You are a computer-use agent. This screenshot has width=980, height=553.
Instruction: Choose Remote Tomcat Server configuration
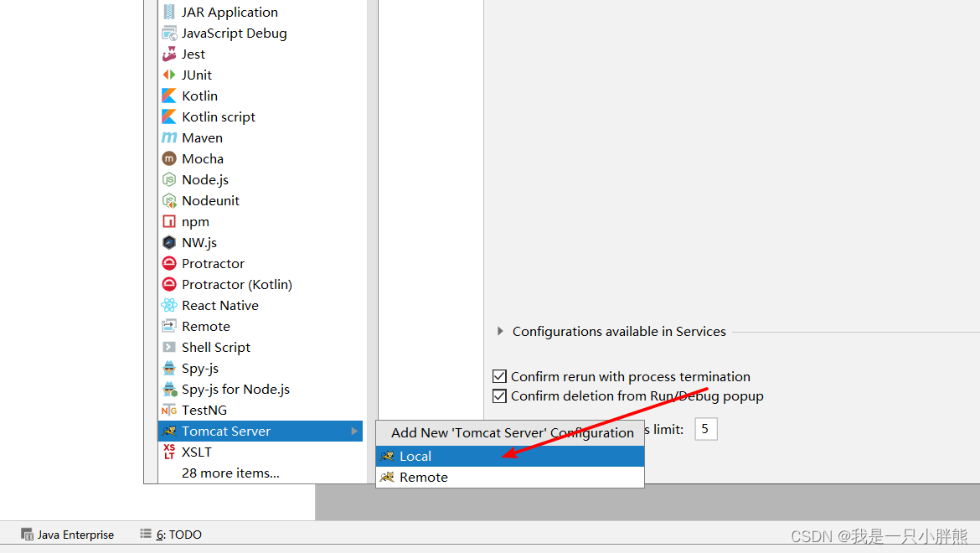(x=510, y=478)
